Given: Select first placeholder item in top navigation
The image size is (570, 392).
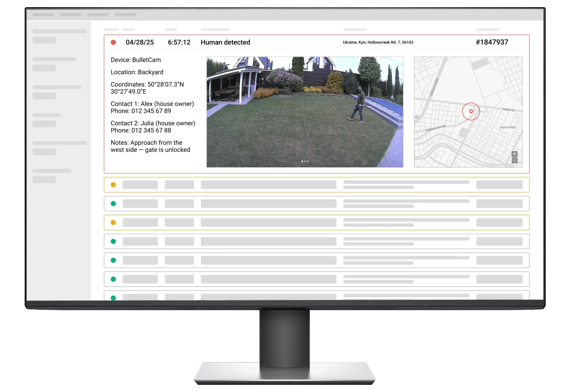Looking at the screenshot, I should point(43,15).
